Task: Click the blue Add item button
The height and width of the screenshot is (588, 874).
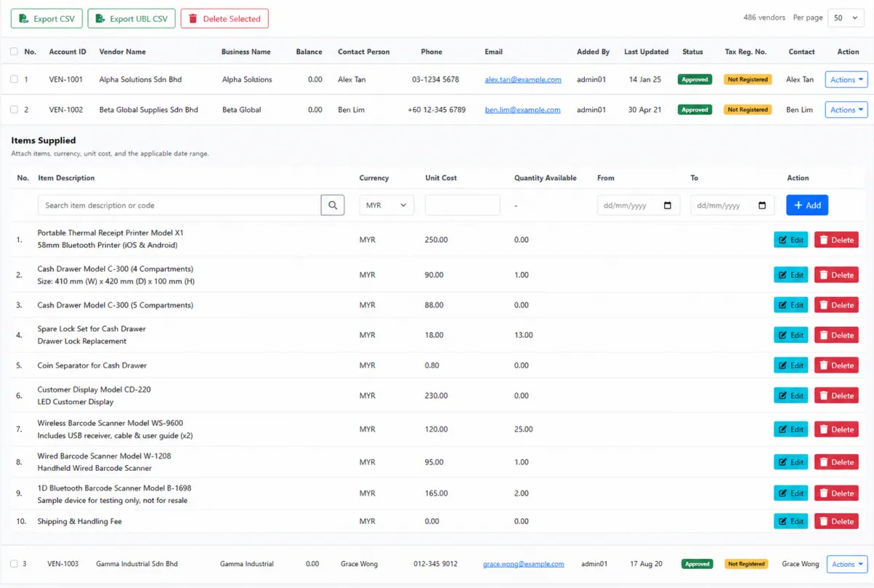Action: pos(807,205)
